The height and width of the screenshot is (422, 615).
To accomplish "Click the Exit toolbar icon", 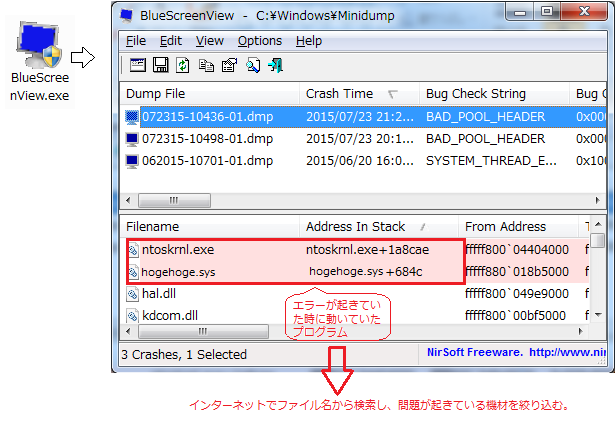I will pyautogui.click(x=274, y=66).
